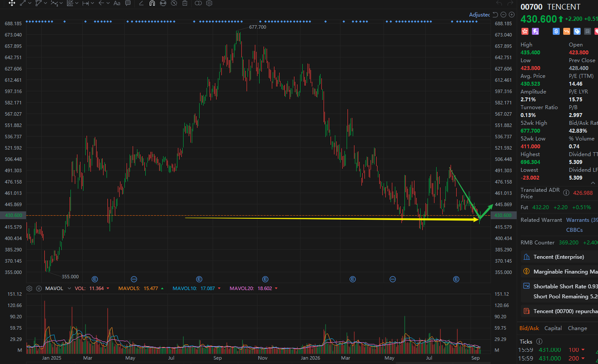Expand the range ruler dropdown arrow
The height and width of the screenshot is (364, 598).
coord(92,3)
